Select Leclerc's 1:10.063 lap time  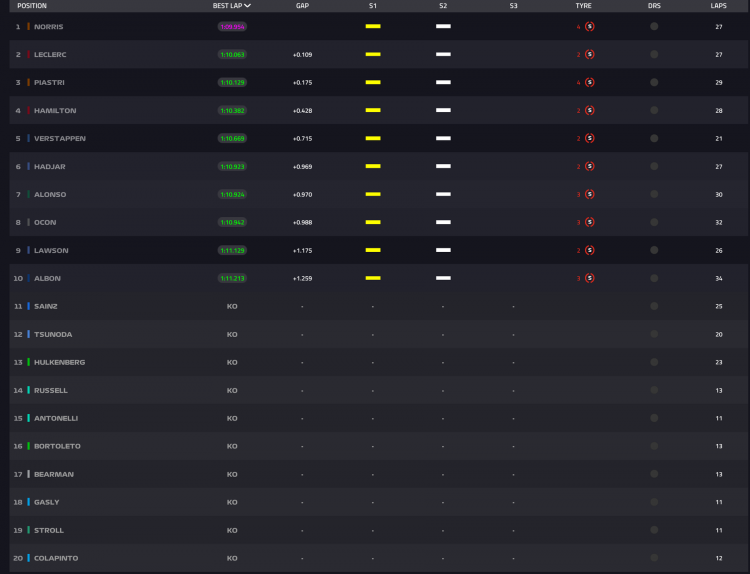(x=232, y=55)
